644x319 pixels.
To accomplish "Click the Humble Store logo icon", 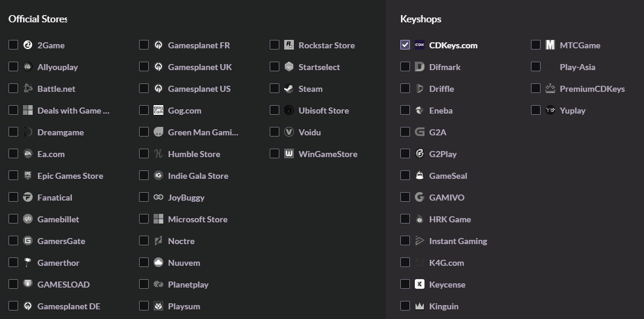I will (158, 153).
